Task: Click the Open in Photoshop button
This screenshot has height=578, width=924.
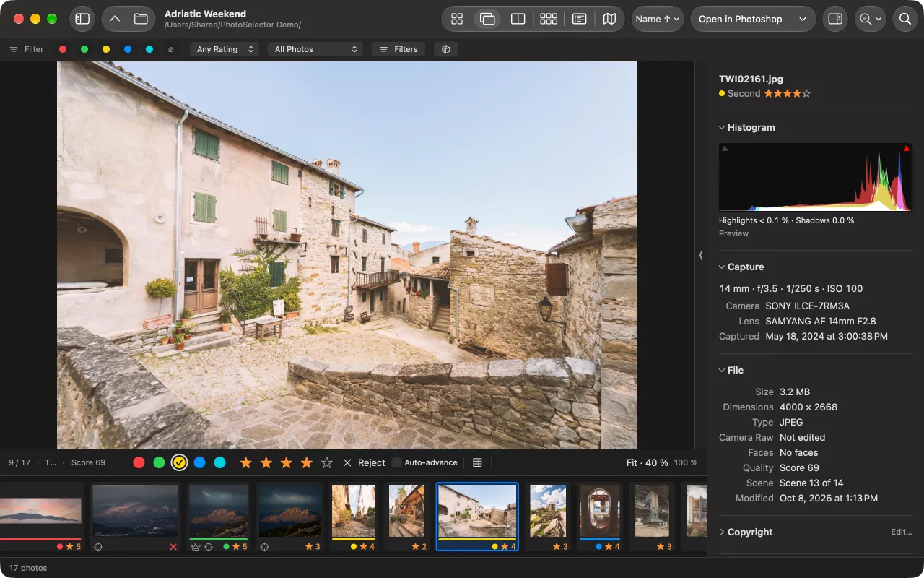Action: click(740, 19)
